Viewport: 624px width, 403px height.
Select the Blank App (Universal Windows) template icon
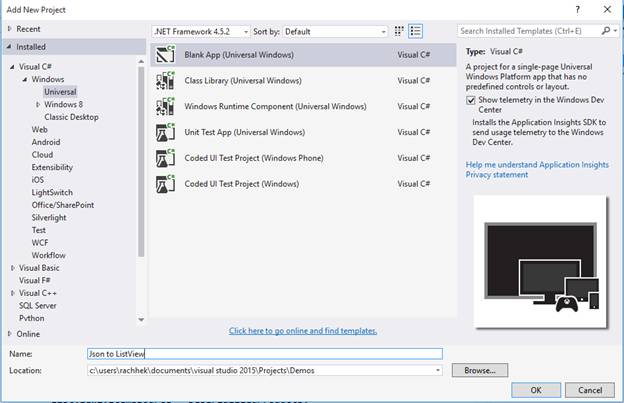point(165,55)
